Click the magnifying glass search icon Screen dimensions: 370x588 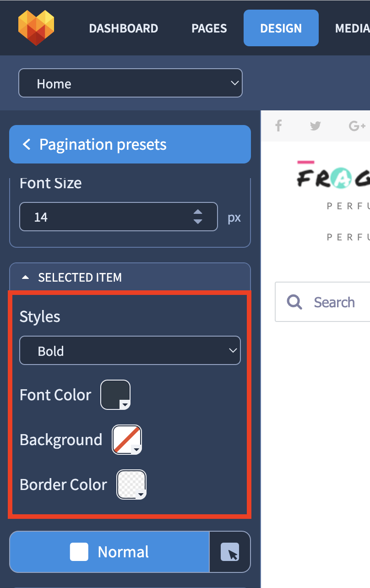pyautogui.click(x=294, y=302)
